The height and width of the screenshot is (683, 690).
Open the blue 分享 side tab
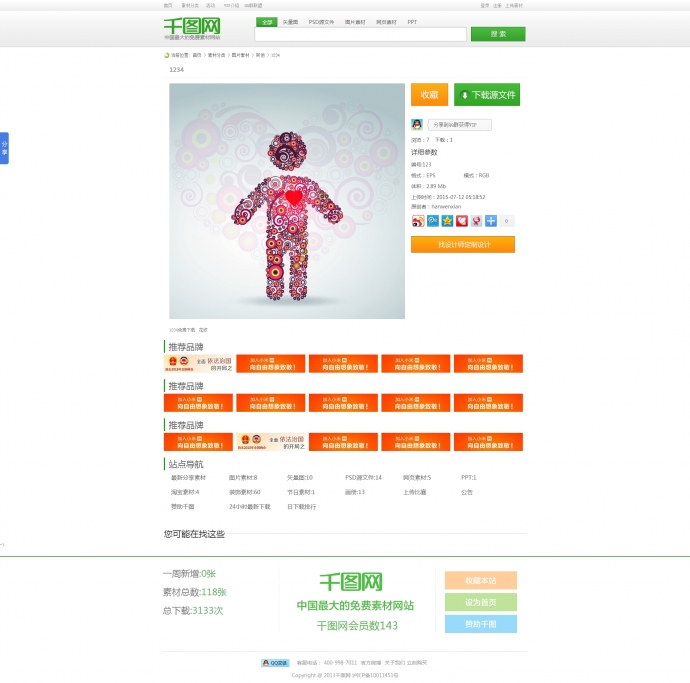click(x=4, y=148)
